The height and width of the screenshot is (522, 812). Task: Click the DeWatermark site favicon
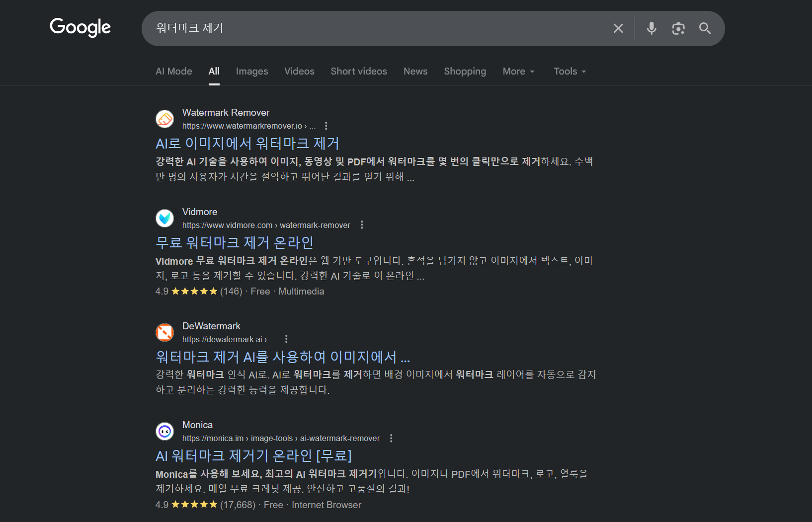pyautogui.click(x=165, y=332)
